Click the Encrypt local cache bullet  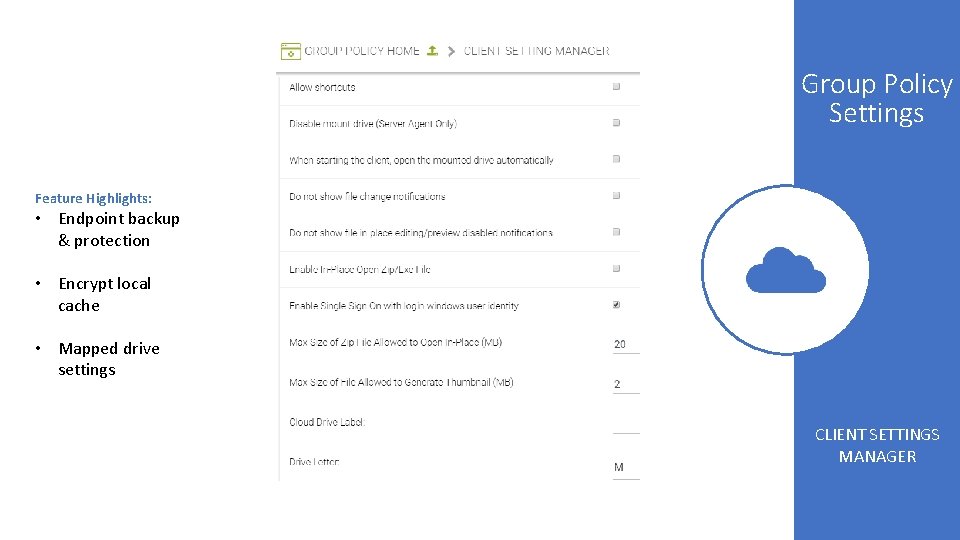pyautogui.click(x=104, y=294)
